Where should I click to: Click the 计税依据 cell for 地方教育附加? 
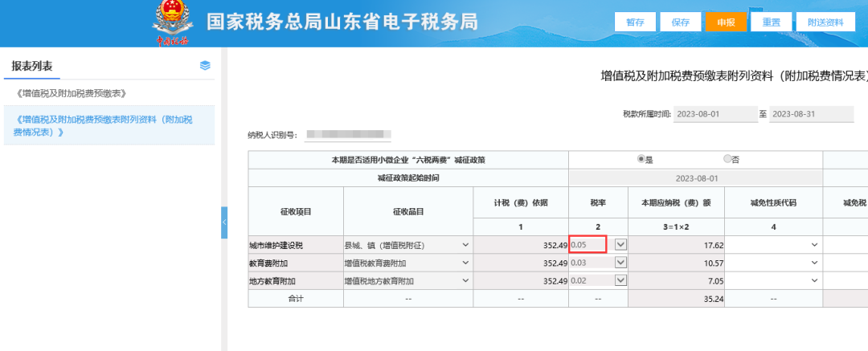pyautogui.click(x=521, y=281)
